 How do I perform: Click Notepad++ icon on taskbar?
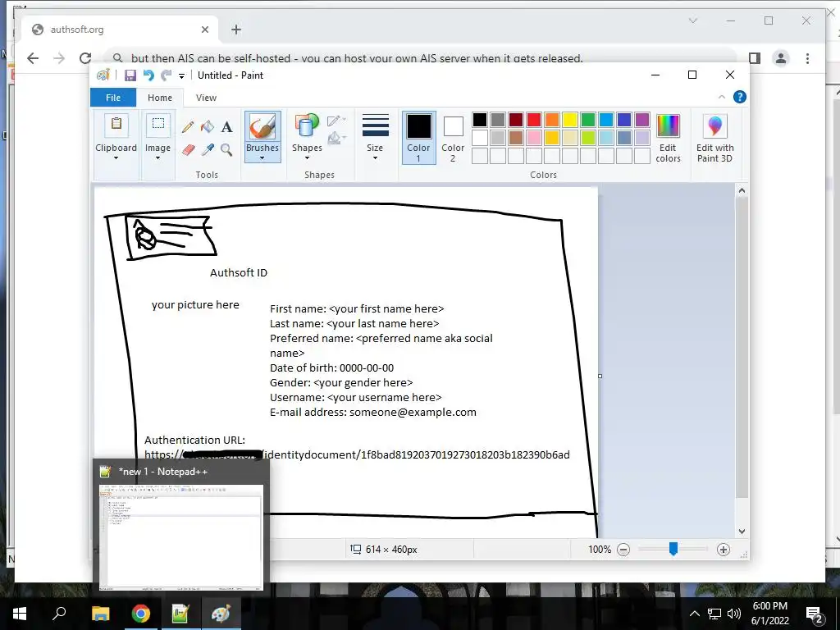(180, 614)
